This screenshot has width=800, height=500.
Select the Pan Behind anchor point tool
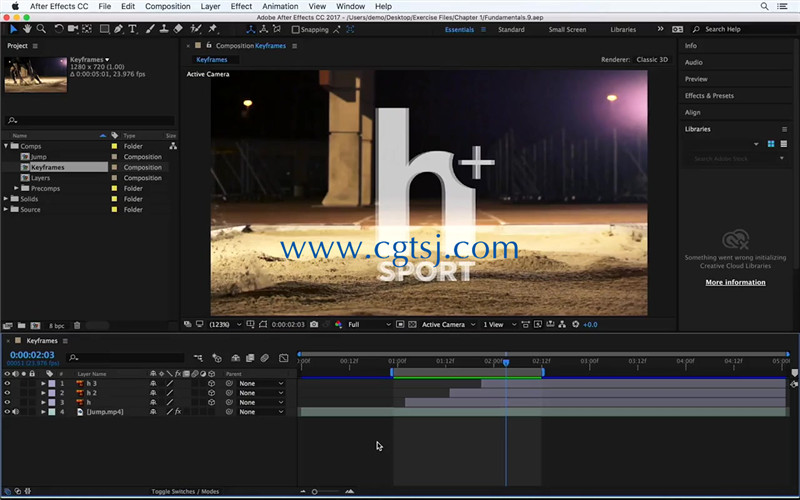point(87,29)
